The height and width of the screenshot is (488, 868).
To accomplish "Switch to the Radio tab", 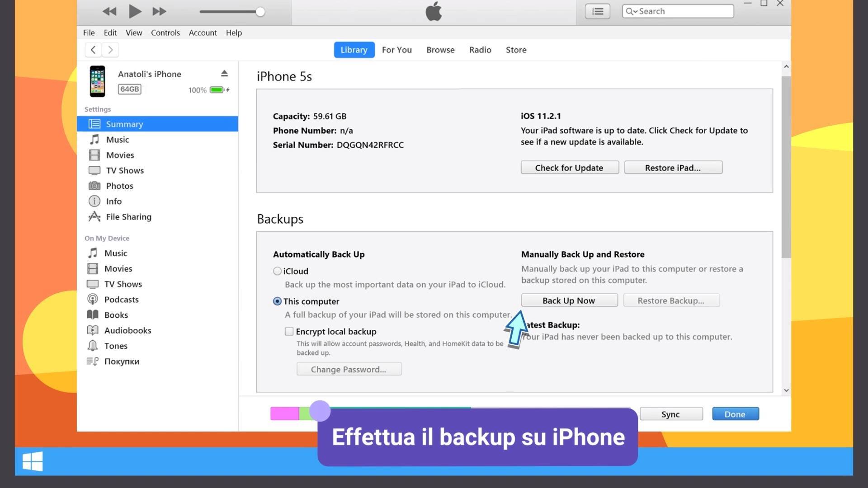I will click(480, 50).
